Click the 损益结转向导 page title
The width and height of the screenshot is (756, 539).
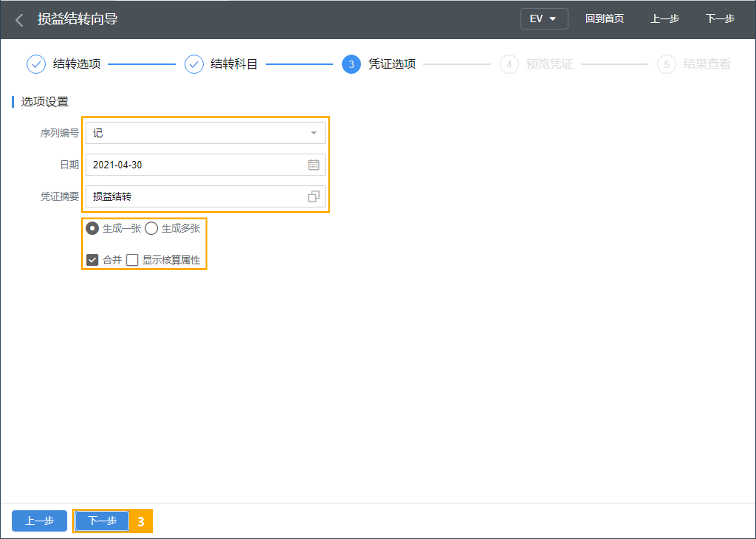tap(77, 19)
